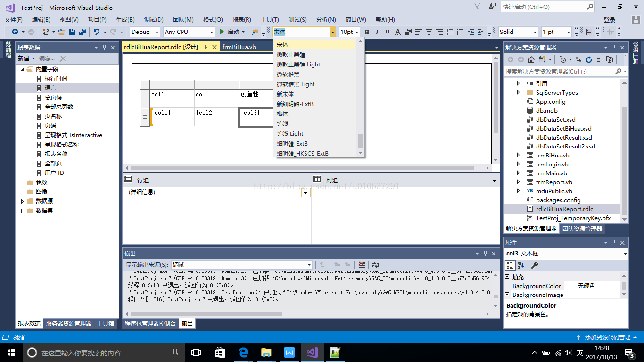Expand the 数据源 tree node
Viewport: 644px width, 362px height.
pos(22,201)
